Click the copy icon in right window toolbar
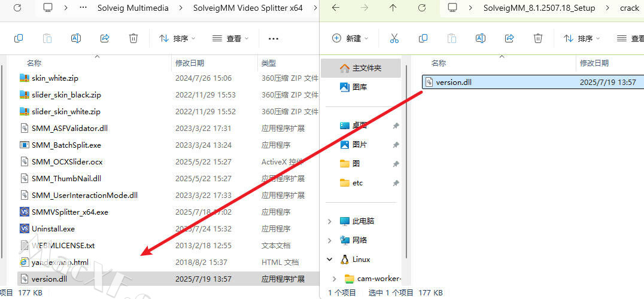This screenshot has width=644, height=299. [x=423, y=38]
